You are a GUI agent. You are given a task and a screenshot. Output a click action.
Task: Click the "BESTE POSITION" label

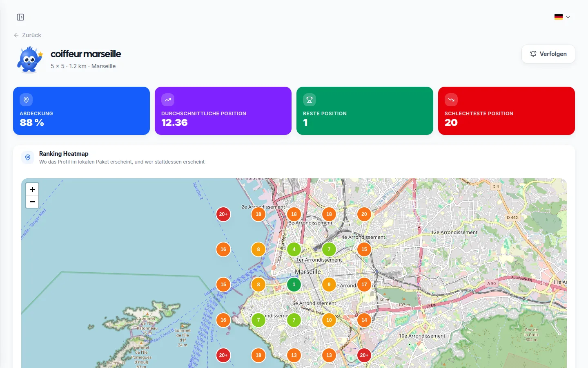click(x=325, y=114)
